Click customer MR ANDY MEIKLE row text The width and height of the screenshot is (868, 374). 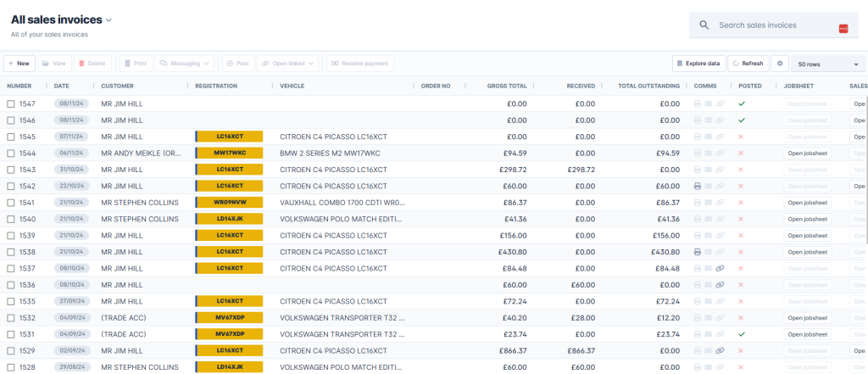(x=142, y=154)
